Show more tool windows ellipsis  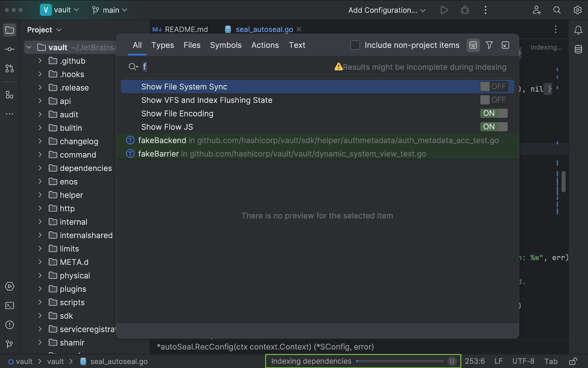[x=10, y=114]
